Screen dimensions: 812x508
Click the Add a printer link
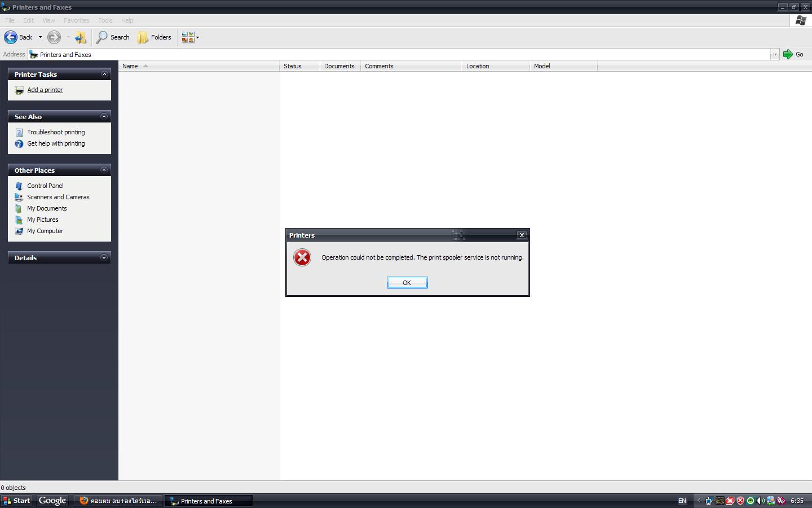[45, 90]
